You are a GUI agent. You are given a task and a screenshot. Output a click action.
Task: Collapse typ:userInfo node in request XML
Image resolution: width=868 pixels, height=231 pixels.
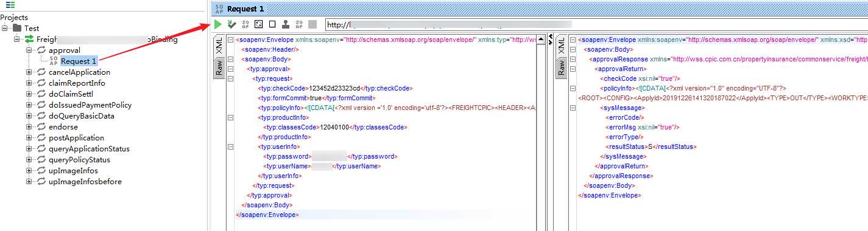230,147
